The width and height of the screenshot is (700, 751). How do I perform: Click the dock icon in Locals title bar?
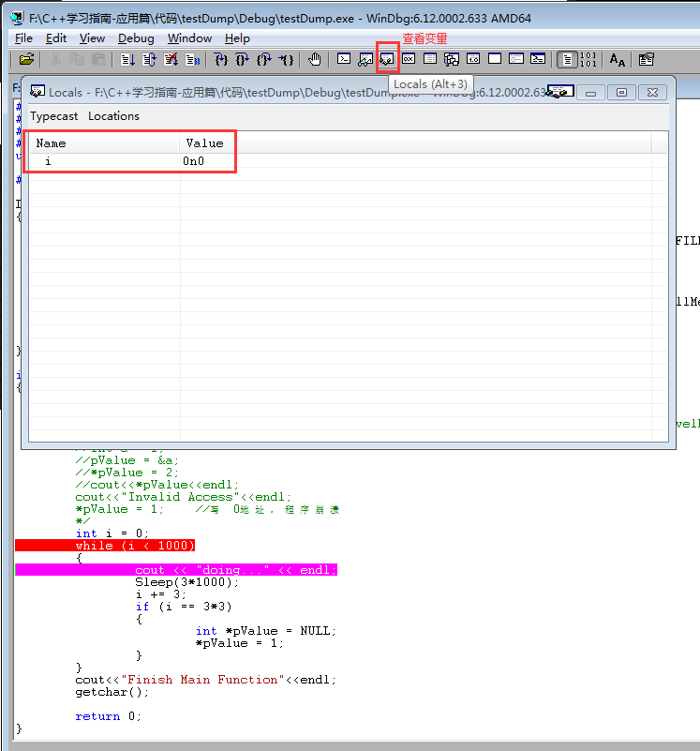560,92
